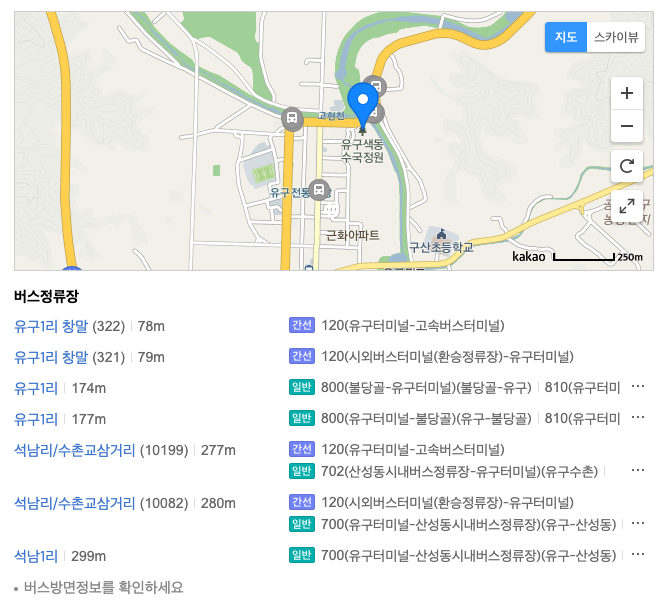Viewport: 665px width, 604px height.
Task: Click the blue location pin marker
Action: pos(363,105)
